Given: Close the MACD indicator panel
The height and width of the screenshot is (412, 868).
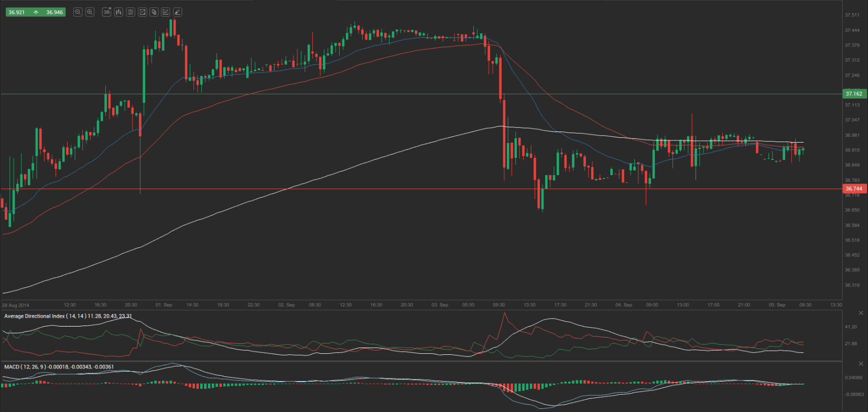Looking at the screenshot, I should (x=861, y=363).
